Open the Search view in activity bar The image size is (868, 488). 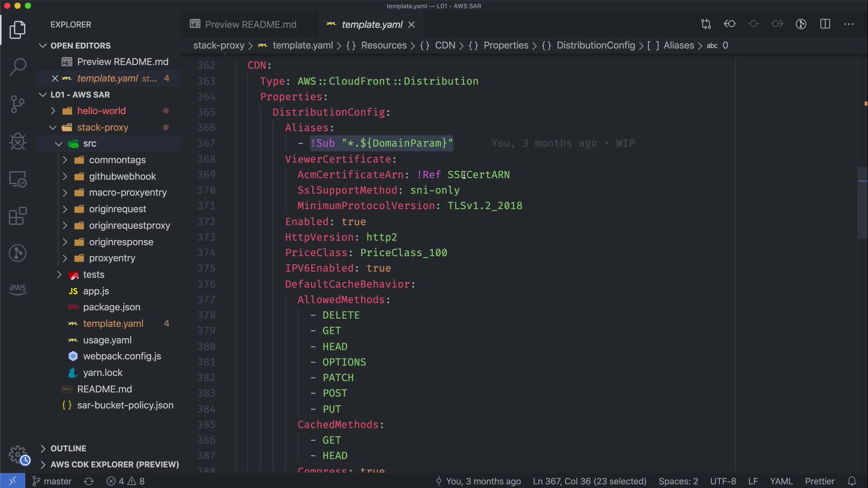18,67
